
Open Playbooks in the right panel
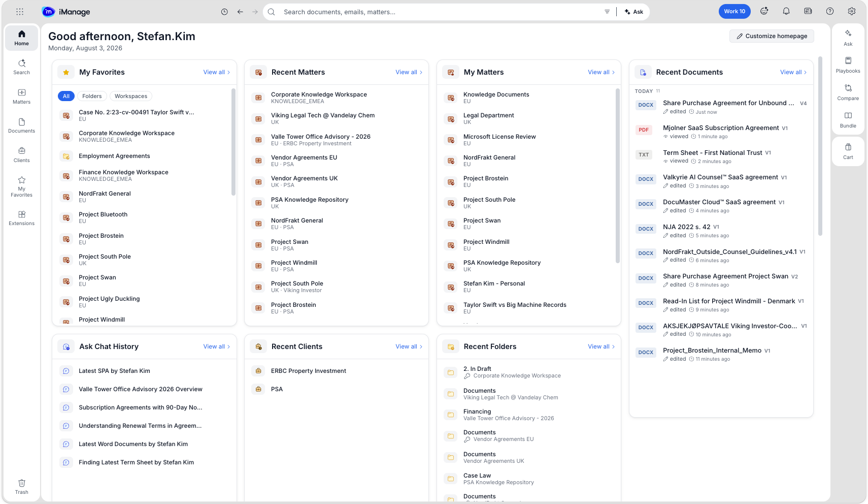coord(848,65)
